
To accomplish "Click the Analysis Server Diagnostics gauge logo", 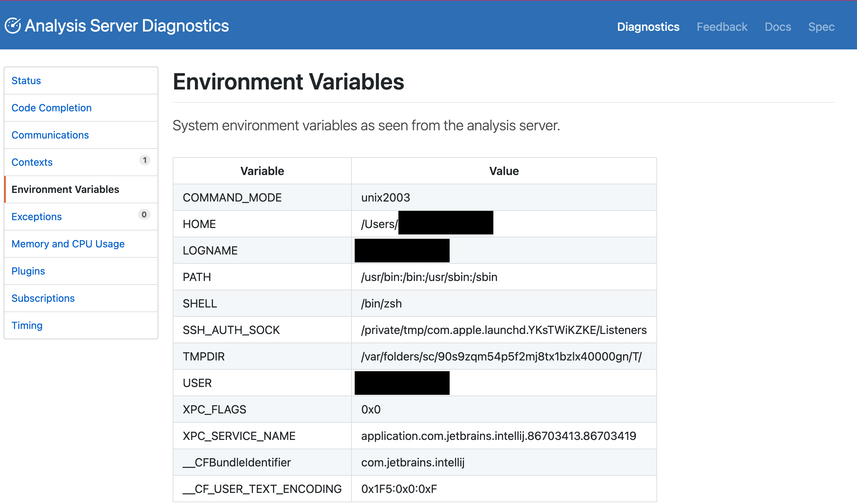I will pos(12,25).
